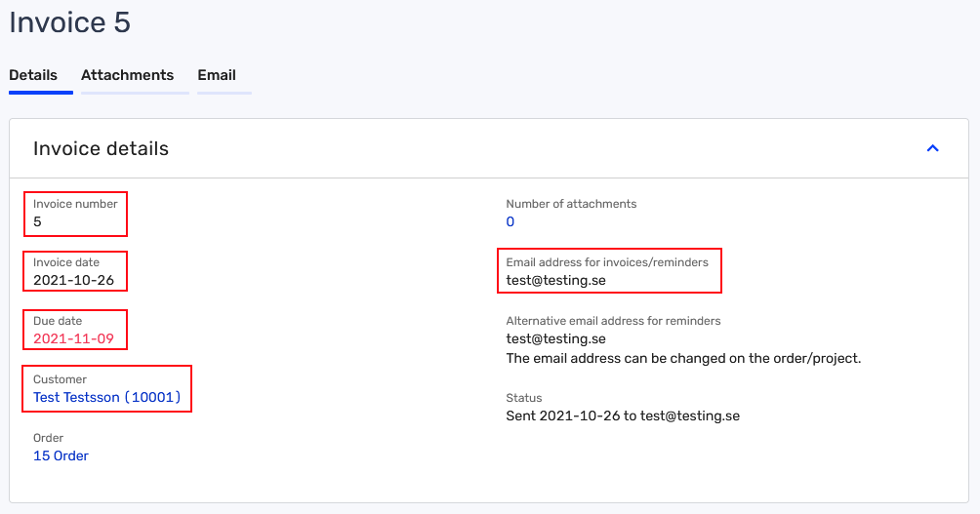The width and height of the screenshot is (980, 514).
Task: Open the Email tab
Action: point(217,75)
